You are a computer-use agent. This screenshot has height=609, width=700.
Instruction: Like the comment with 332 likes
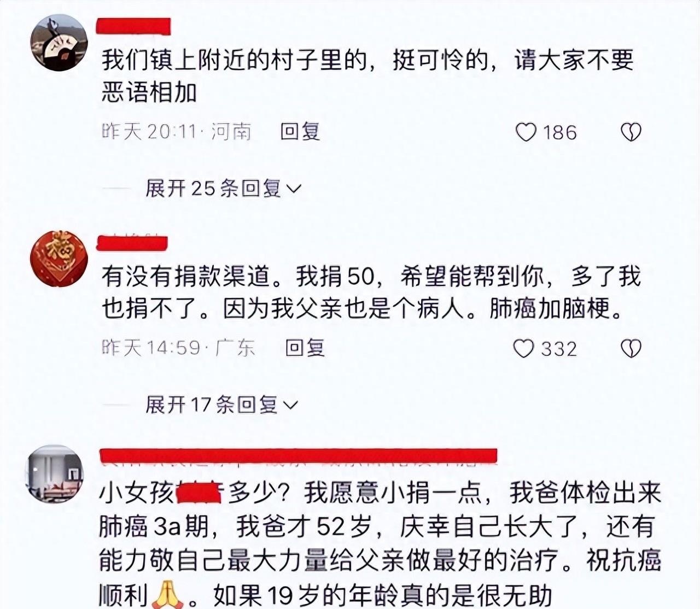[523, 348]
